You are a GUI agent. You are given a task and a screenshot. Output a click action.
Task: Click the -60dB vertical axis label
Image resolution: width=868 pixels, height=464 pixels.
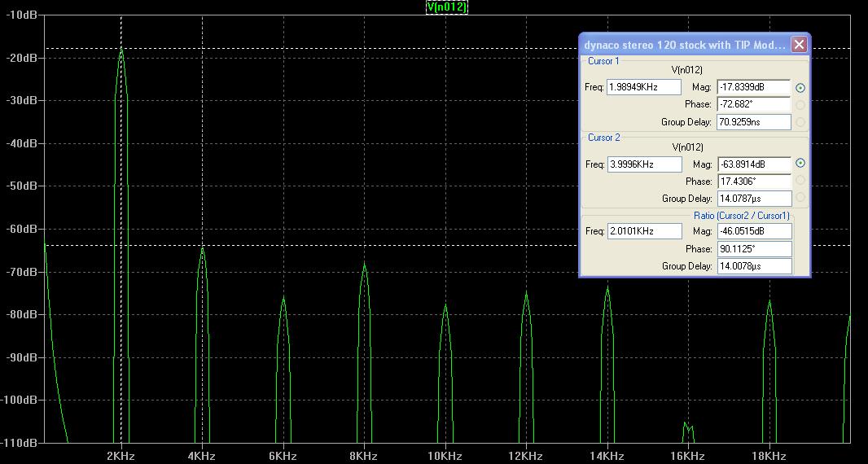click(22, 228)
